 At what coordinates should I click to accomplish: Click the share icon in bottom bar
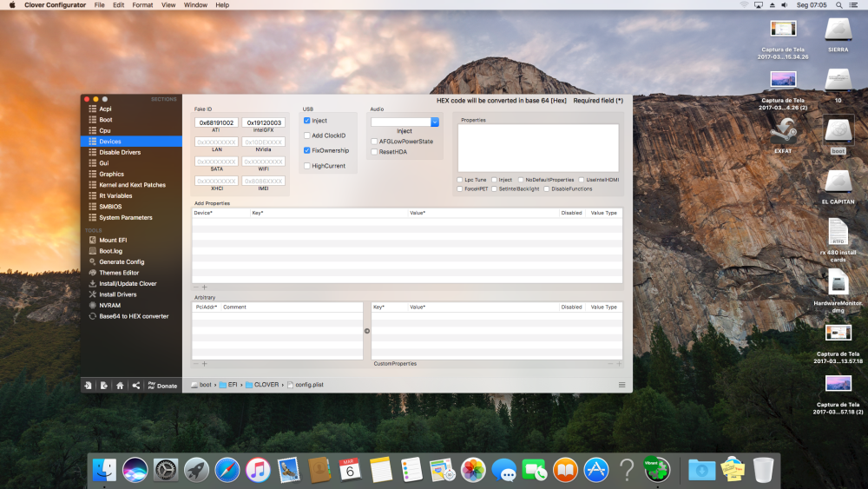136,386
